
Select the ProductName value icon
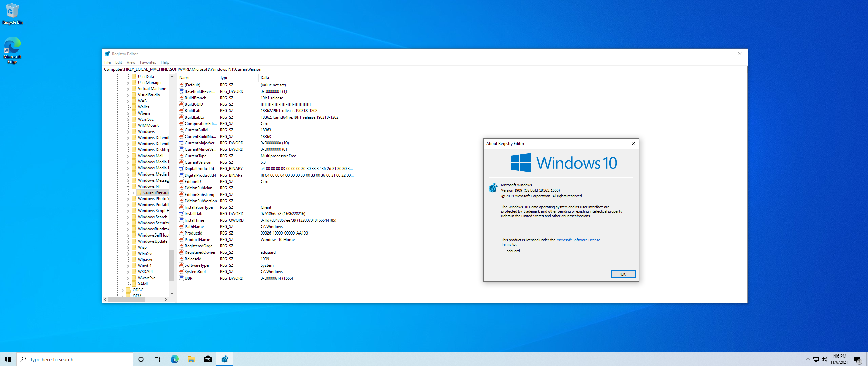(181, 239)
